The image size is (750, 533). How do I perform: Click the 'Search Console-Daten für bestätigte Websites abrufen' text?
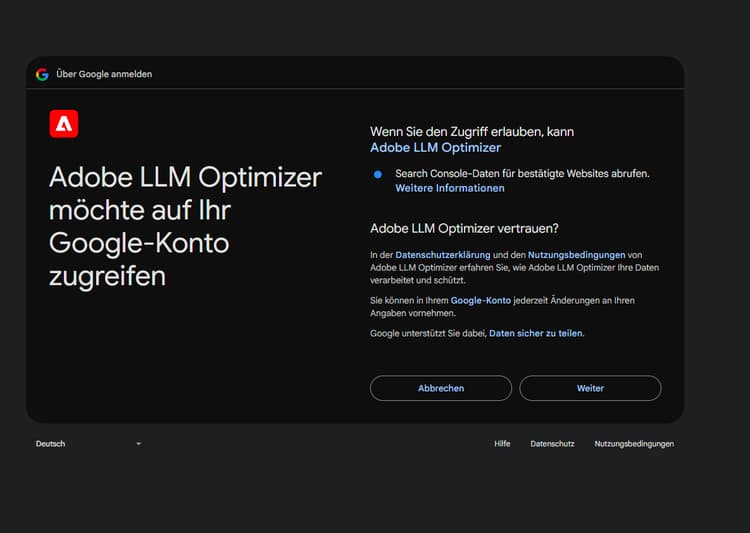522,173
